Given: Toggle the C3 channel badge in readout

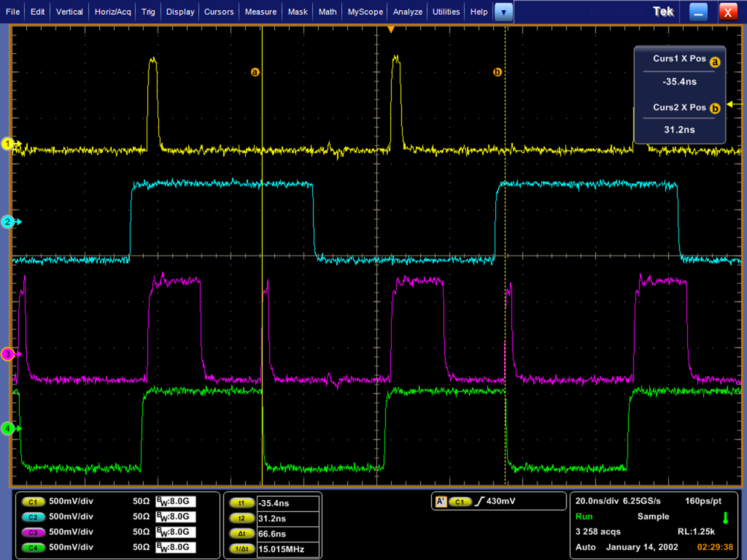Looking at the screenshot, I should pyautogui.click(x=33, y=532).
